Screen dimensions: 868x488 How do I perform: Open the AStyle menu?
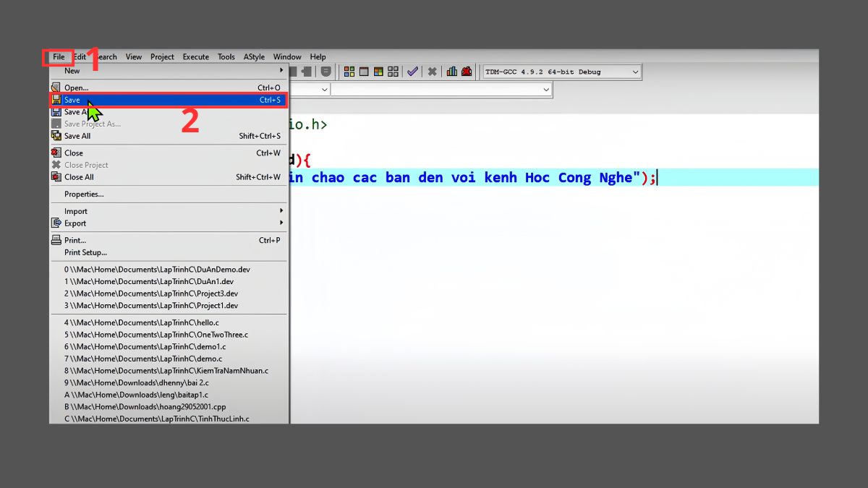tap(254, 56)
